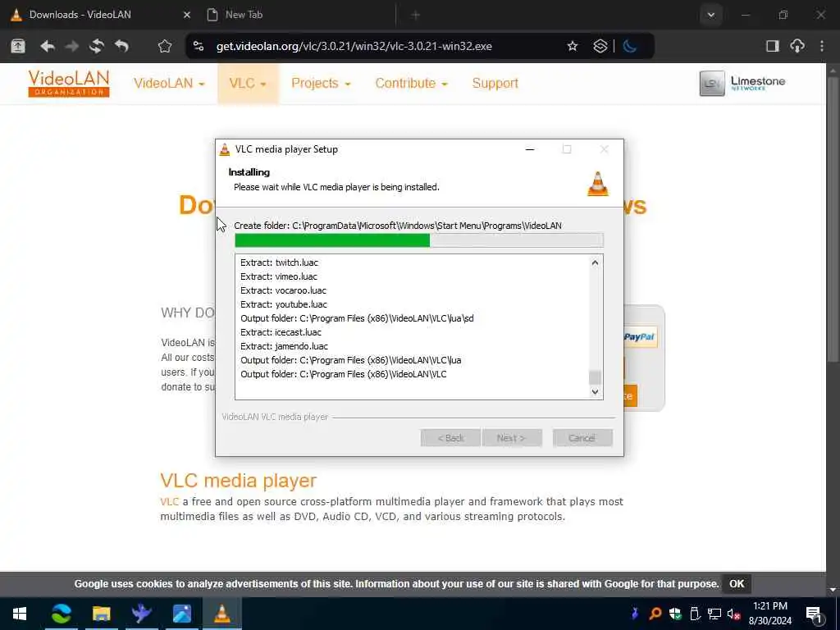The image size is (840, 630).
Task: Click the upload-style icon at toolbar's left end
Action: pos(18,46)
